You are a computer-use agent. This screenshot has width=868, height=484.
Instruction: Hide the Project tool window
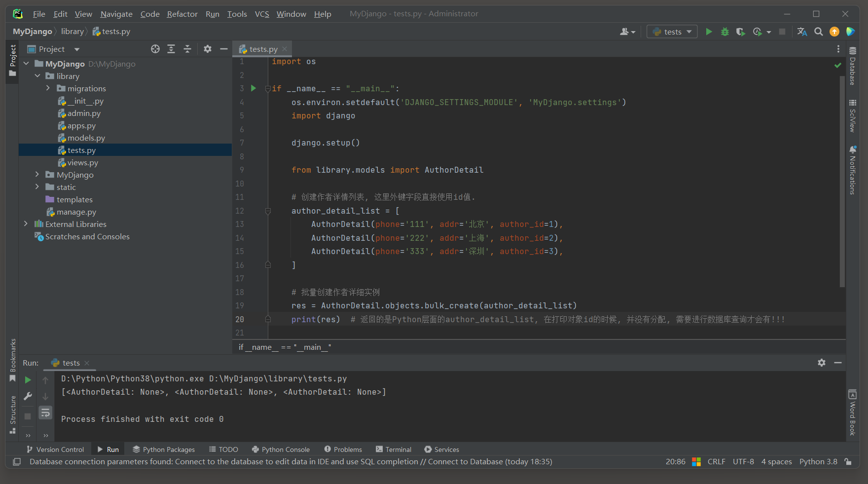tap(223, 49)
